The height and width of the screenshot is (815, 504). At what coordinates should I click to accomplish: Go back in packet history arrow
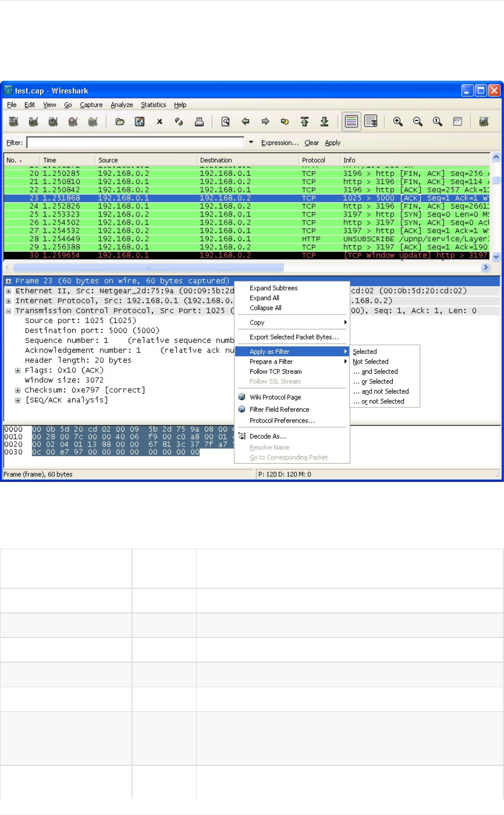[x=245, y=122]
